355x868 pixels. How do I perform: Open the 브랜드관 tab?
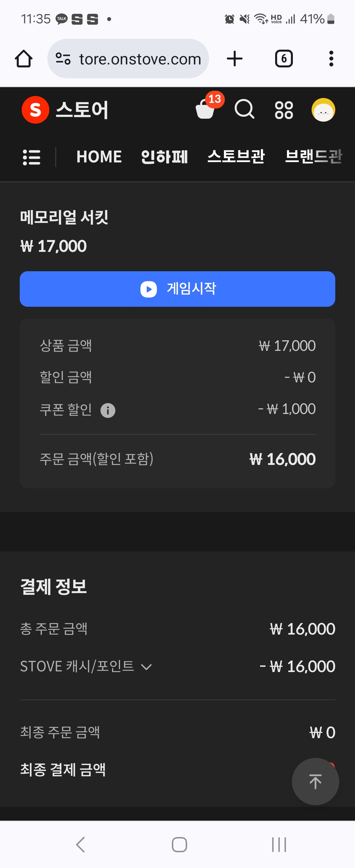click(x=314, y=157)
